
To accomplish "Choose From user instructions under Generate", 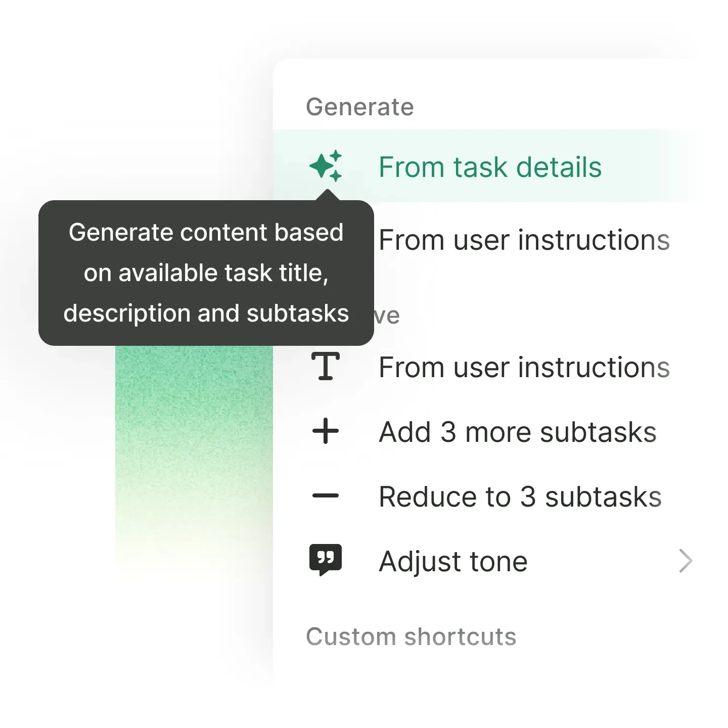I will coord(524,240).
